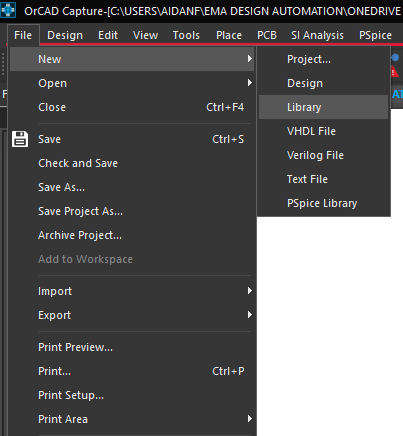Choose Save Project As...
This screenshot has width=403, height=436.
coord(132,211)
